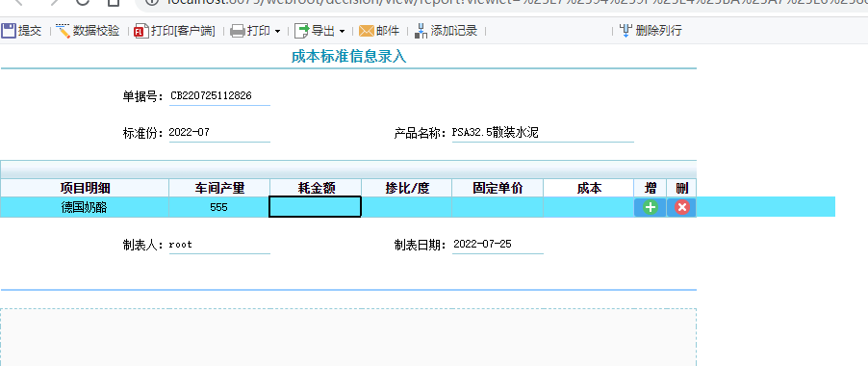Click the 成本标准信息录入 title
Screen dimensions: 868x366
click(348, 57)
